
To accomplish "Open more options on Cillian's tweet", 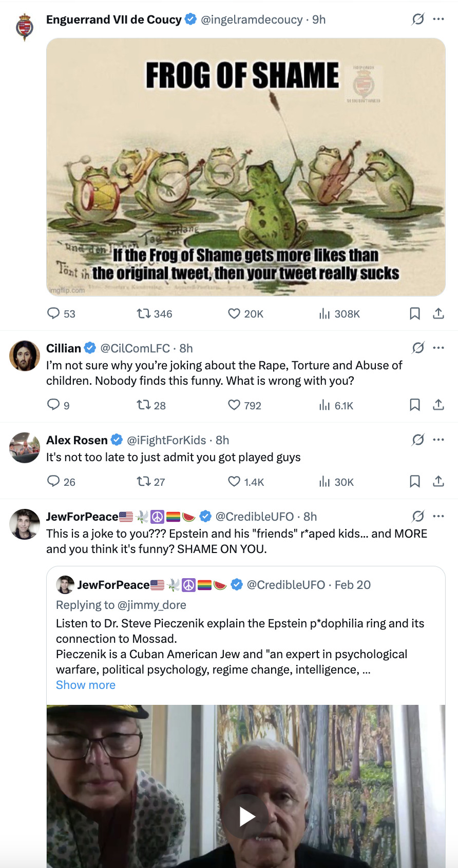I will [438, 348].
